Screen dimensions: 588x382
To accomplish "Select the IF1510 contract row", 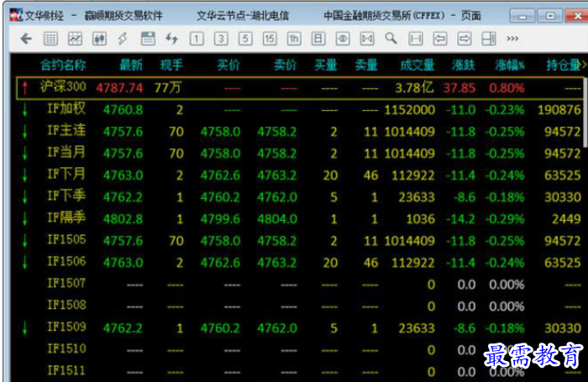I will 300,350.
